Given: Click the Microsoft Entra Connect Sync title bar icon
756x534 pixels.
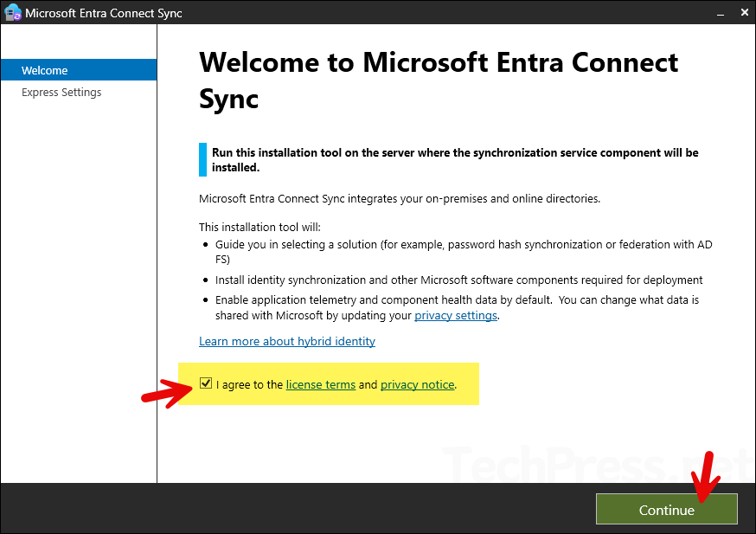Looking at the screenshot, I should 12,12.
